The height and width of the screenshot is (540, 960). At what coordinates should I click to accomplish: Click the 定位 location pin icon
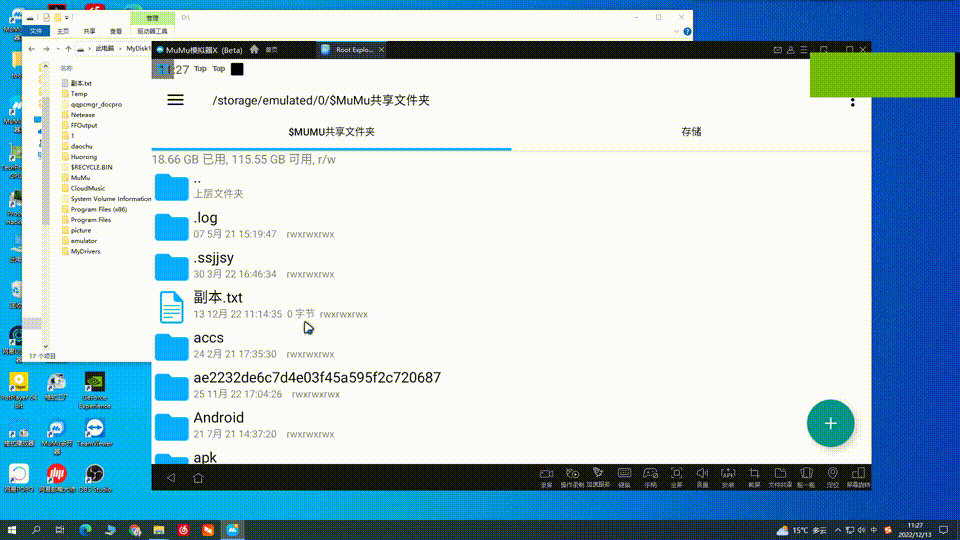pos(832,477)
